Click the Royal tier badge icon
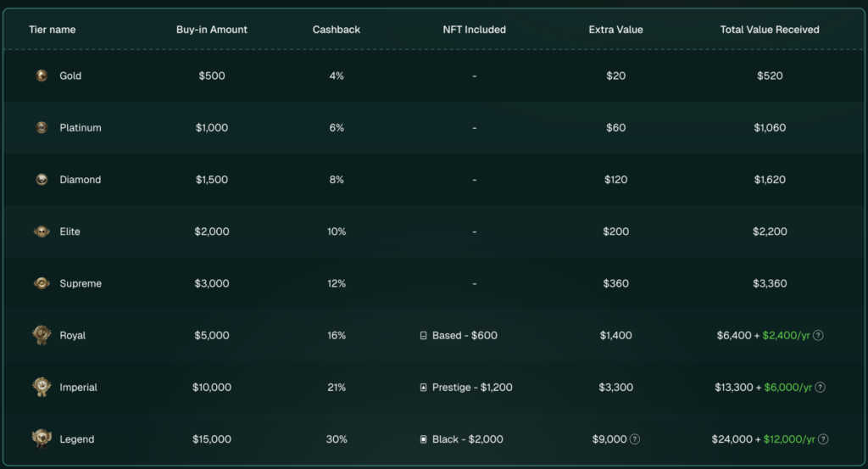 pos(42,335)
